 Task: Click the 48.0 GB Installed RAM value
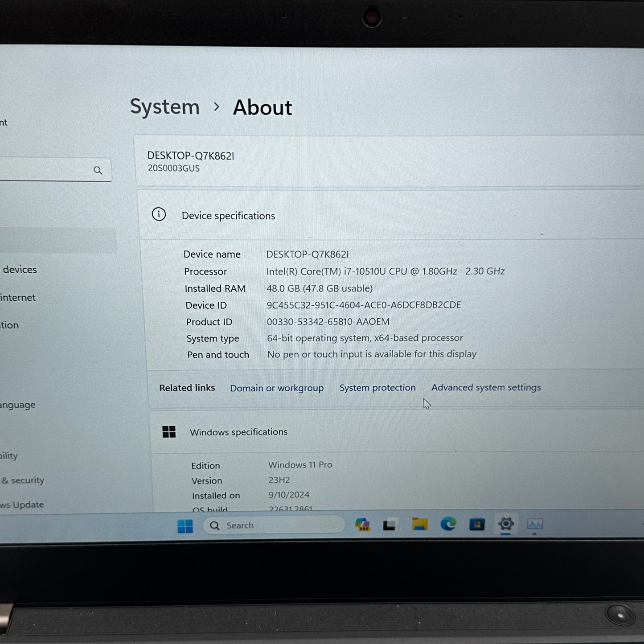[x=320, y=288]
